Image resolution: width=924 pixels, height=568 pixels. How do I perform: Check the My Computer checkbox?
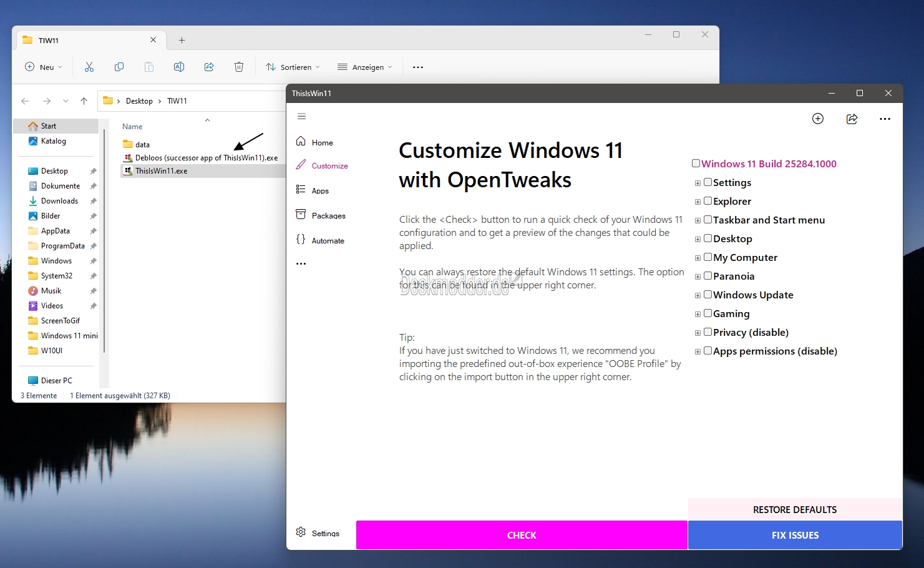708,257
